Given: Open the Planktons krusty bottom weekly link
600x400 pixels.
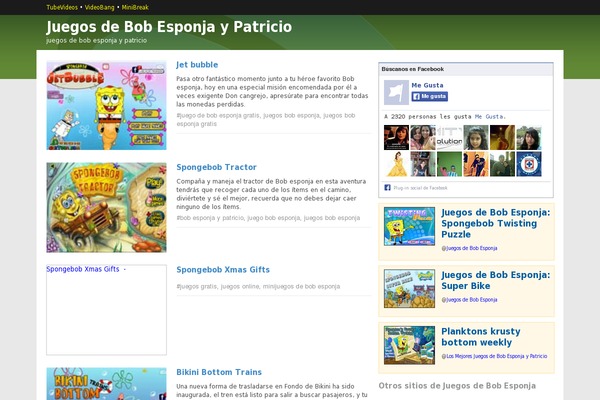Looking at the screenshot, I should click(481, 337).
